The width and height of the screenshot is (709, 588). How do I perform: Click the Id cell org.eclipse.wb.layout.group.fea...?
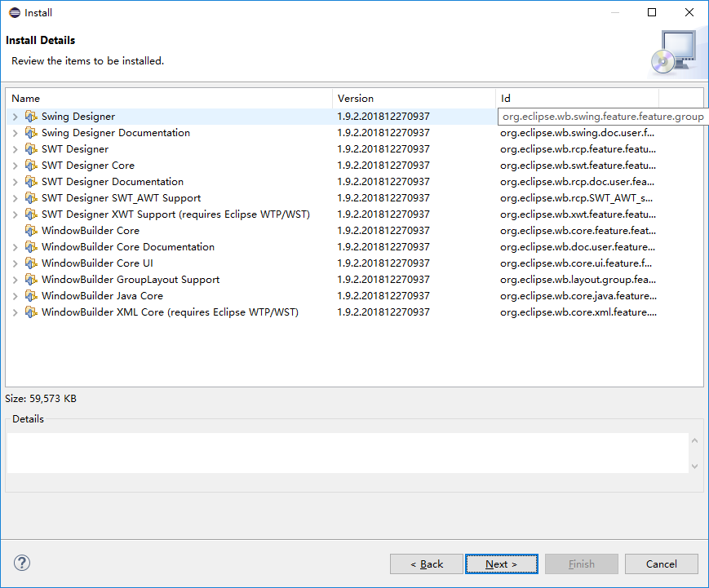(x=578, y=279)
